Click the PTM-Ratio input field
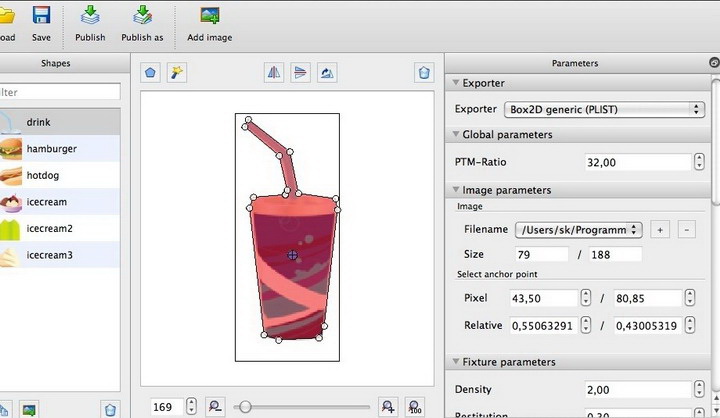 [x=636, y=162]
